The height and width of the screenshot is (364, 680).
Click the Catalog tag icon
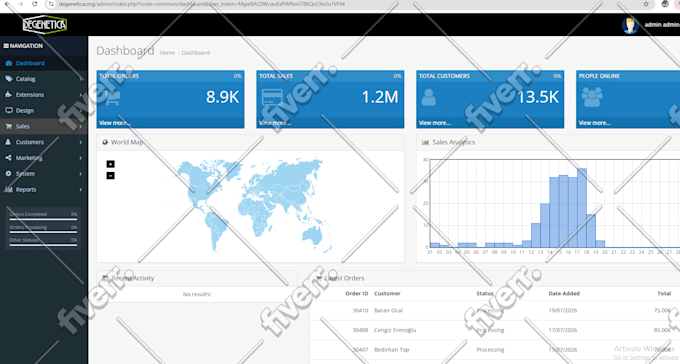[x=9, y=79]
